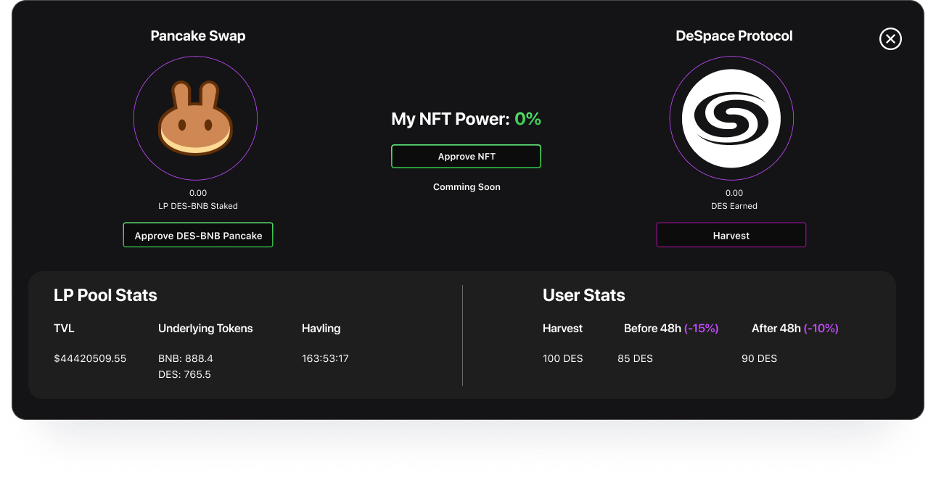Click Approve DES-BNB Pancake button
This screenshot has height=478, width=936.
[198, 235]
